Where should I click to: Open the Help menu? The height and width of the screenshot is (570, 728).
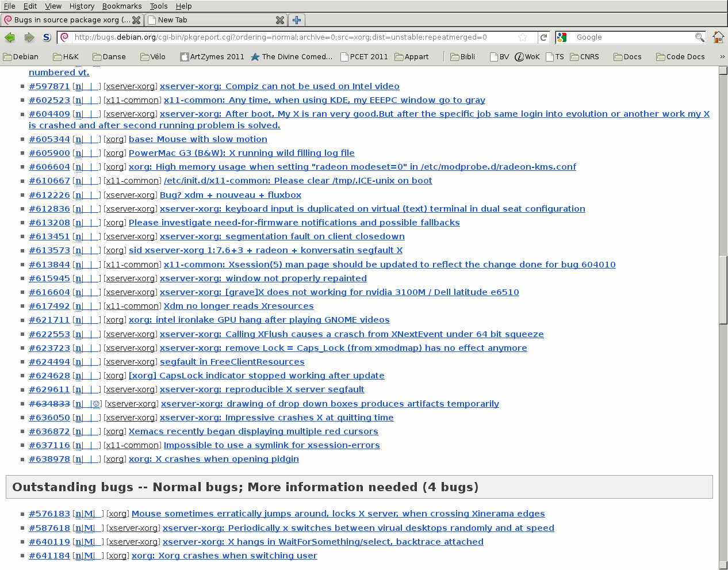tap(184, 6)
